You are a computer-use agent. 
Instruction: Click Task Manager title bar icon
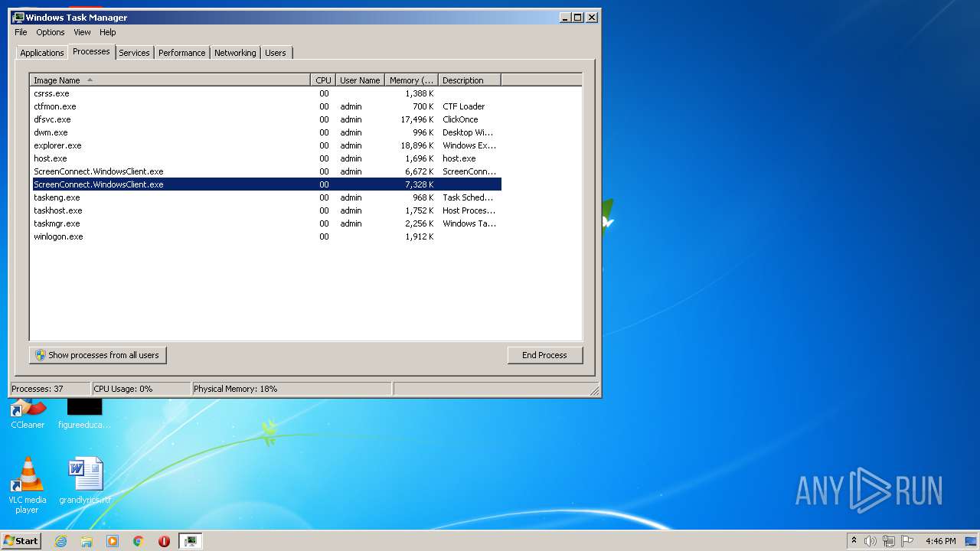click(x=18, y=17)
